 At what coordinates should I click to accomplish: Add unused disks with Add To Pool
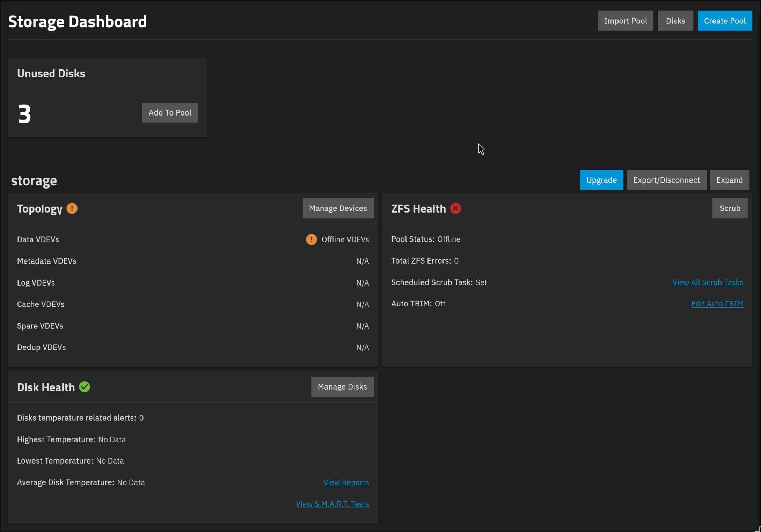point(170,113)
